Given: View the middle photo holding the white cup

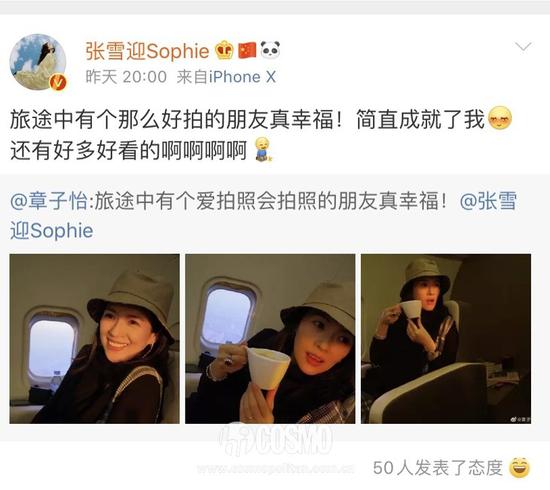Looking at the screenshot, I should [270, 338].
